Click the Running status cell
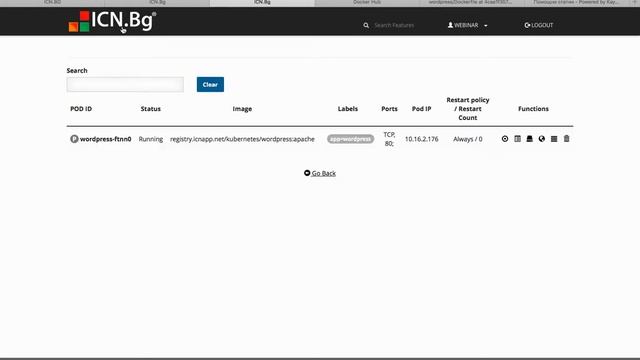This screenshot has width=640, height=360. pyautogui.click(x=151, y=139)
